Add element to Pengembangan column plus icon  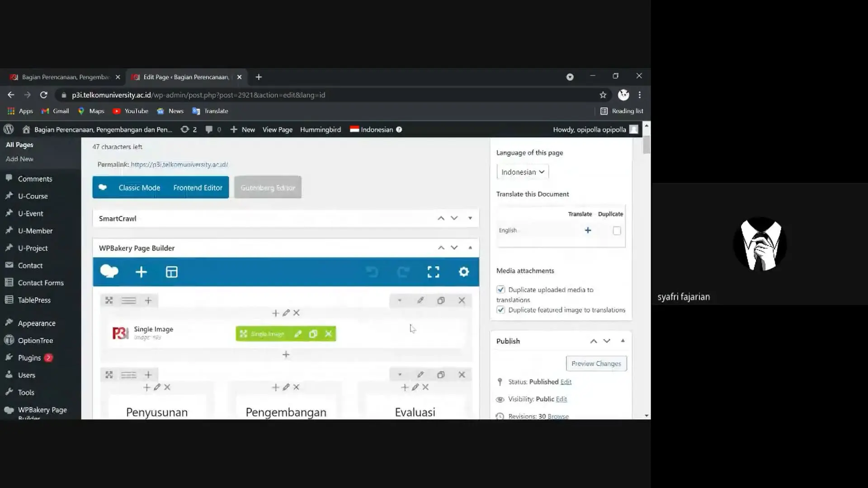(x=275, y=387)
